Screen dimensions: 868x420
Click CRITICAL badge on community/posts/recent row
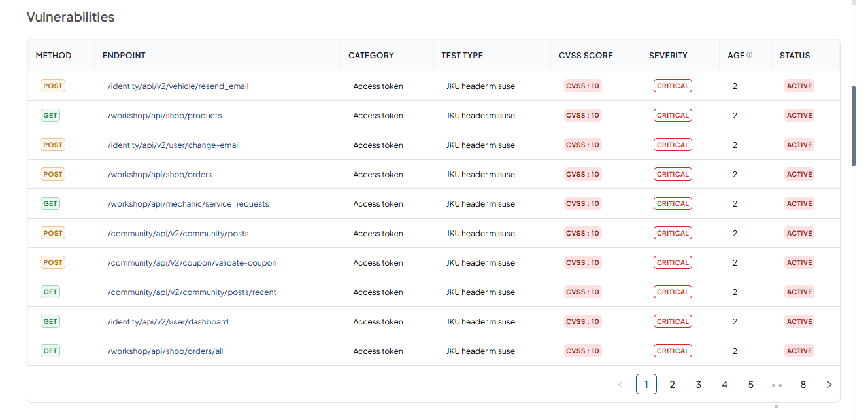(x=673, y=292)
